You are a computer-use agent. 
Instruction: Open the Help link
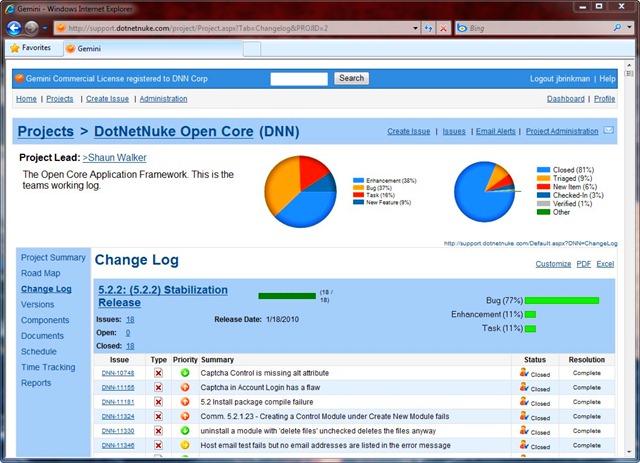(607, 79)
